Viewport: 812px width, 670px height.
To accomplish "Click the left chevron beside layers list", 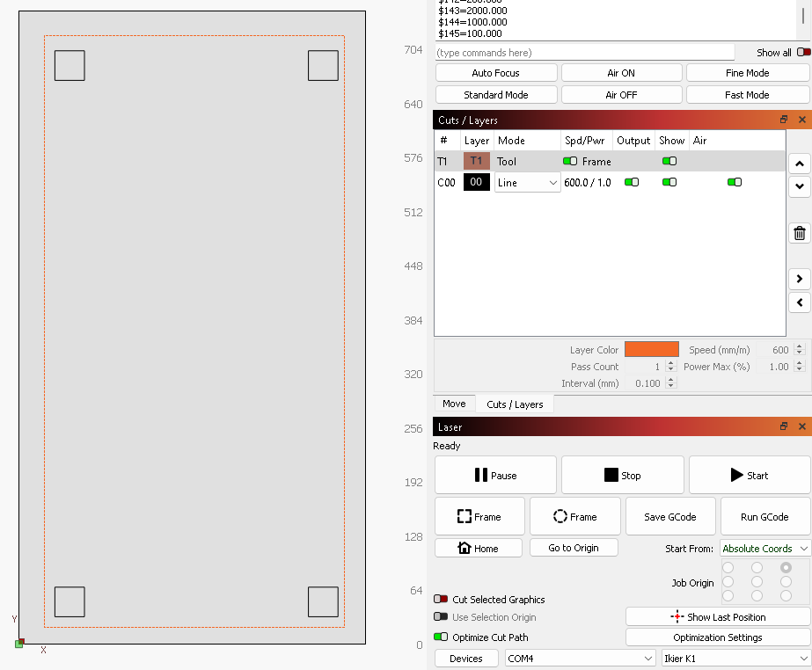I will pos(799,302).
